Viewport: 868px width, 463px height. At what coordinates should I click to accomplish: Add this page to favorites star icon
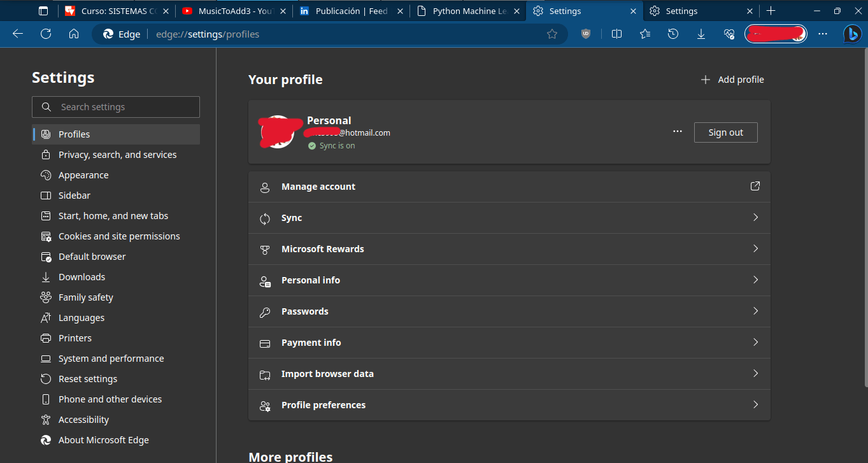(552, 34)
